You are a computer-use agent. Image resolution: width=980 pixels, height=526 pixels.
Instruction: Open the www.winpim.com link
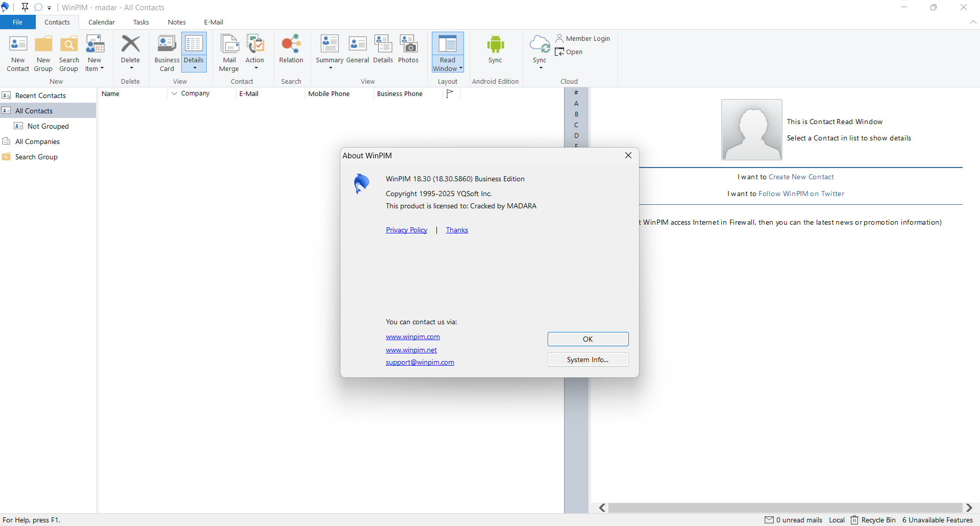[412, 337]
